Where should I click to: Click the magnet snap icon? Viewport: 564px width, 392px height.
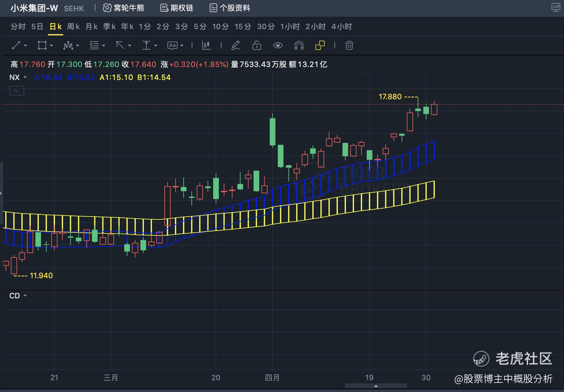(298, 46)
